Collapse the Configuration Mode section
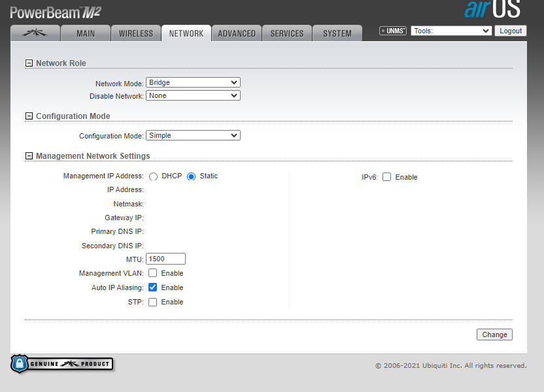The image size is (544, 392). 29,116
